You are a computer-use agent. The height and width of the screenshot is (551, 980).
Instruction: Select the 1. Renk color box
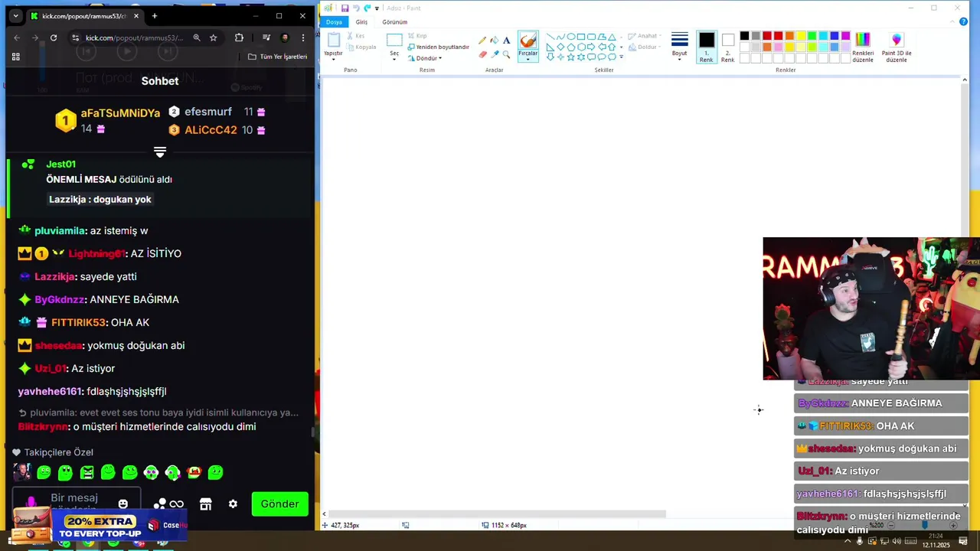[706, 47]
